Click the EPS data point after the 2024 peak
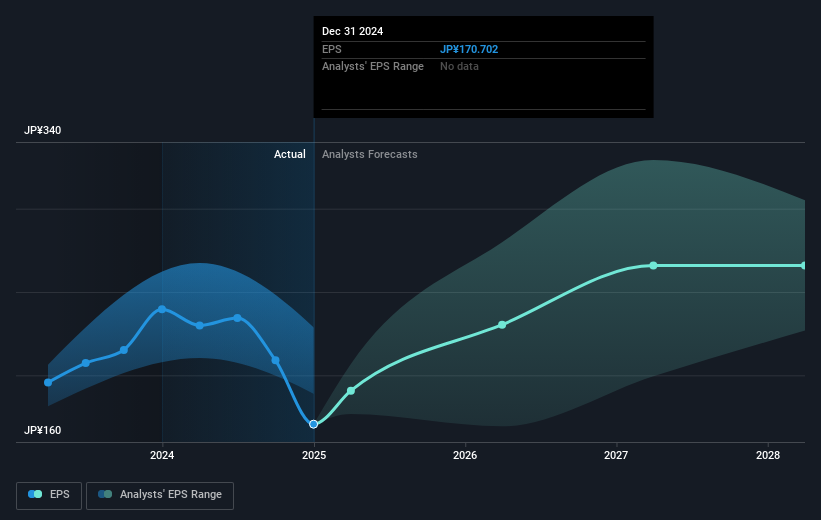Screen dimensions: 821x520 pyautogui.click(x=199, y=326)
